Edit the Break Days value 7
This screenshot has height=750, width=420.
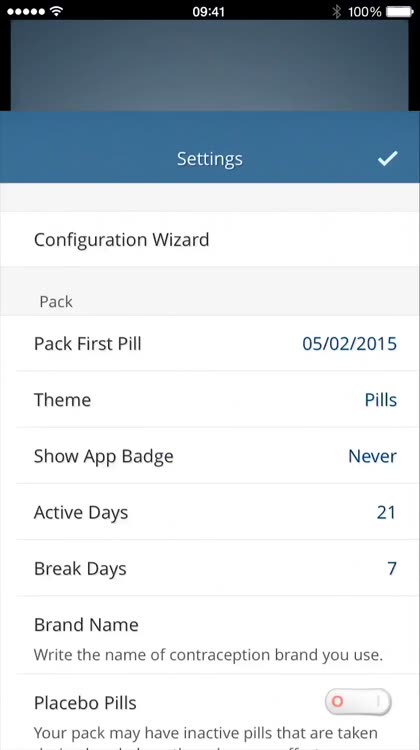point(392,569)
